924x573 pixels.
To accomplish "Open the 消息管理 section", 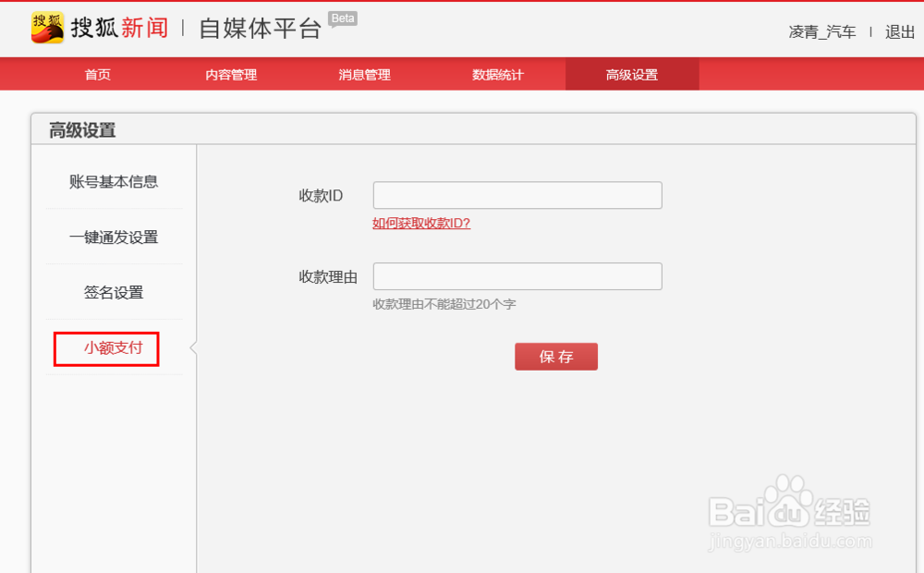I will [x=365, y=74].
